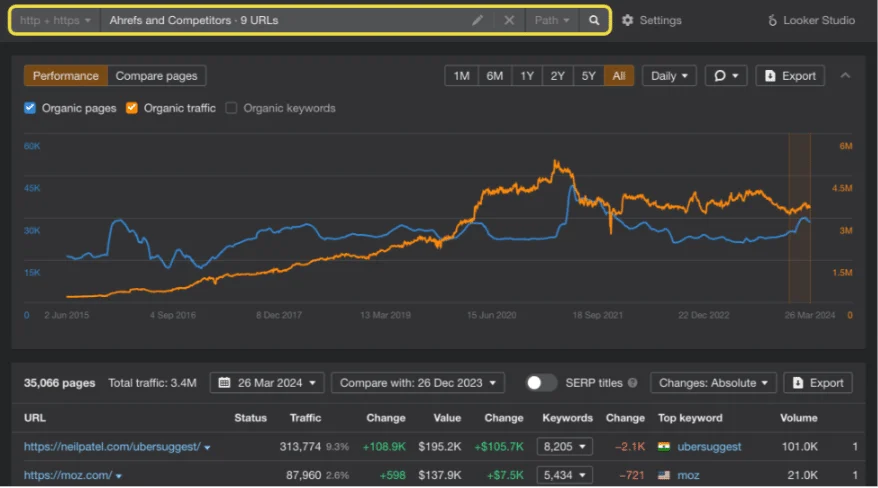878x488 pixels.
Task: Open the Compare with: 26 Dec 2023 dropdown
Action: 418,383
